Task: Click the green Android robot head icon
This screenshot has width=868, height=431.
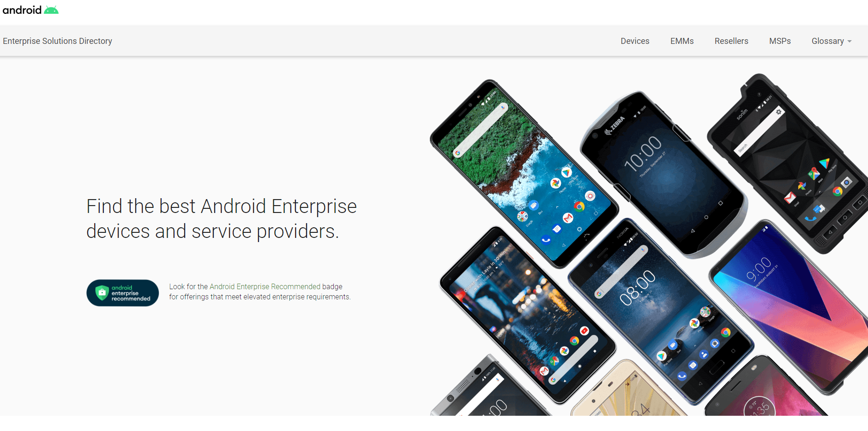Action: tap(51, 10)
